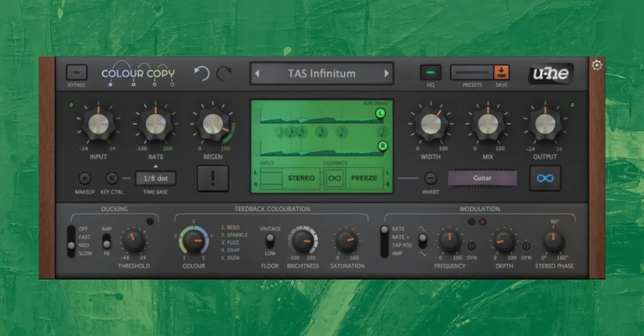Go to next preset with right arrow
The height and width of the screenshot is (336, 644).
click(x=386, y=74)
